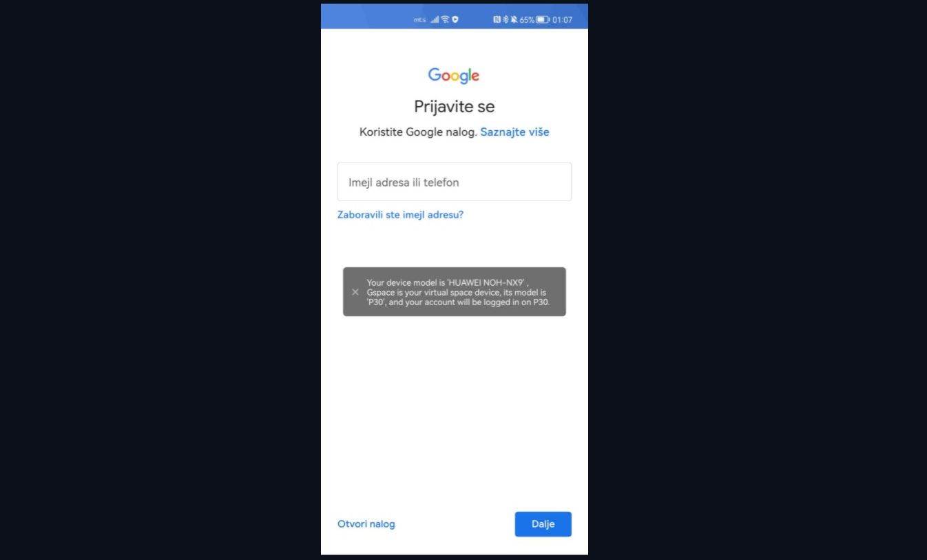Click the 'Otvori nalog' link
Viewport: 927px width, 560px height.
pyautogui.click(x=366, y=524)
